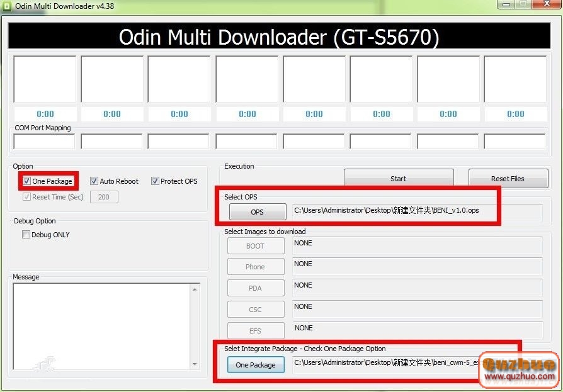Image resolution: width=563 pixels, height=392 pixels.
Task: Click the OPS file path field
Action: pos(418,213)
